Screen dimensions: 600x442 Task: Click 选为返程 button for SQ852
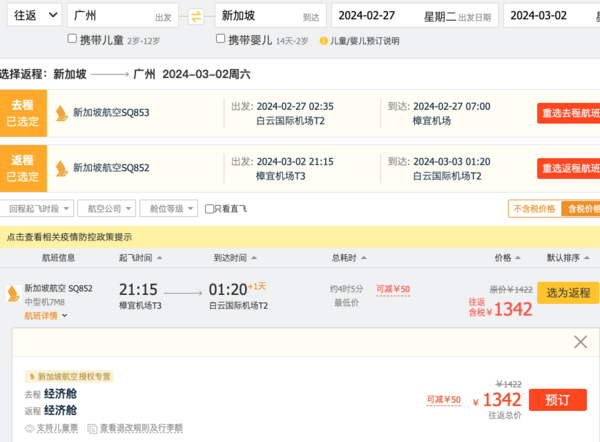click(568, 293)
